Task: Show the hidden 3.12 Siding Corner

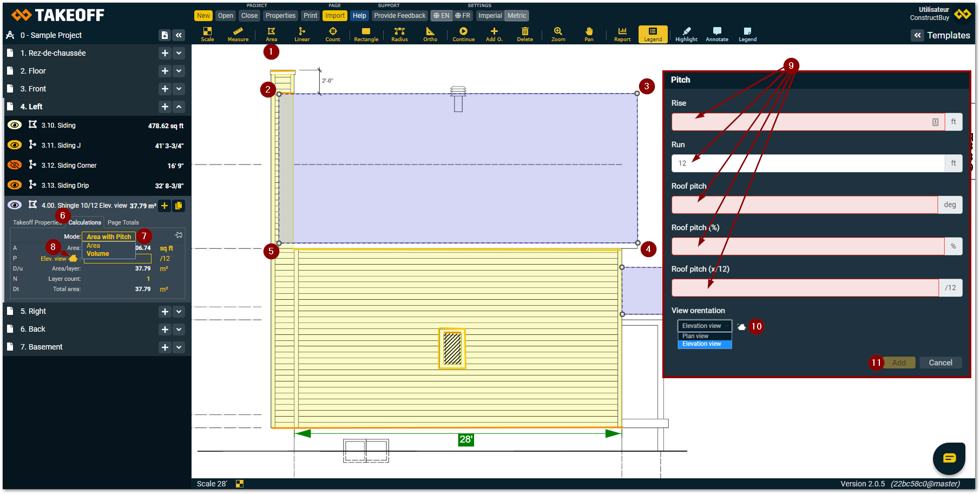Action: pos(15,165)
